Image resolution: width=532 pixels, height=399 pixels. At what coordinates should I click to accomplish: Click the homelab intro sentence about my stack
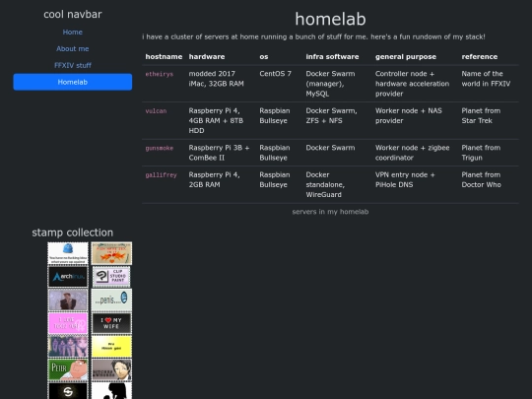pos(313,36)
